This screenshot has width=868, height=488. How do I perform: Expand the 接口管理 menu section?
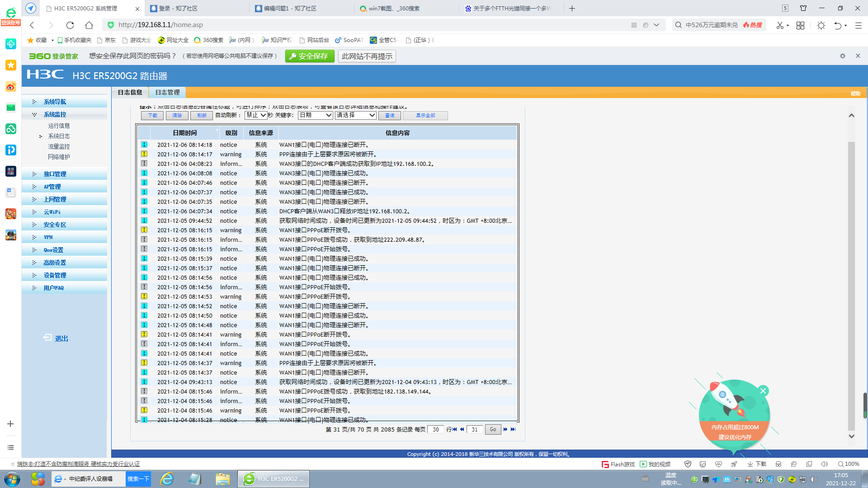coord(55,174)
